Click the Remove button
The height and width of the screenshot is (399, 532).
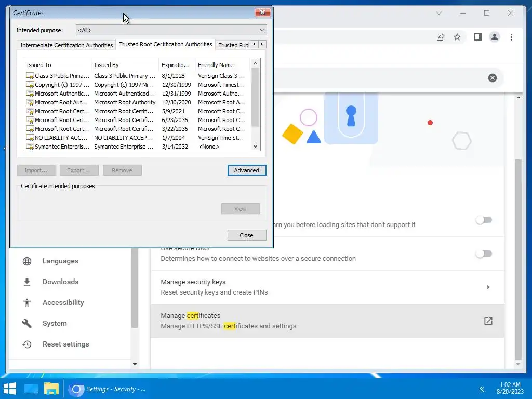coord(122,170)
